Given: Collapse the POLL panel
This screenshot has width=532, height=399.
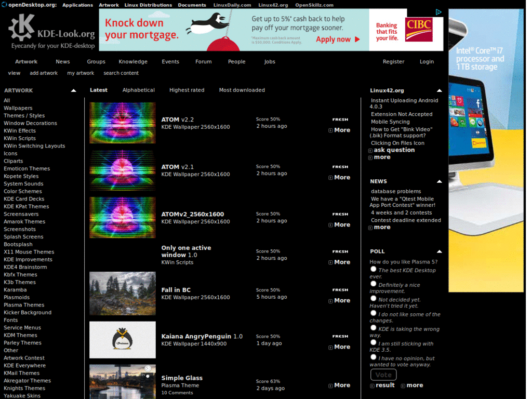Looking at the screenshot, I should click(439, 251).
